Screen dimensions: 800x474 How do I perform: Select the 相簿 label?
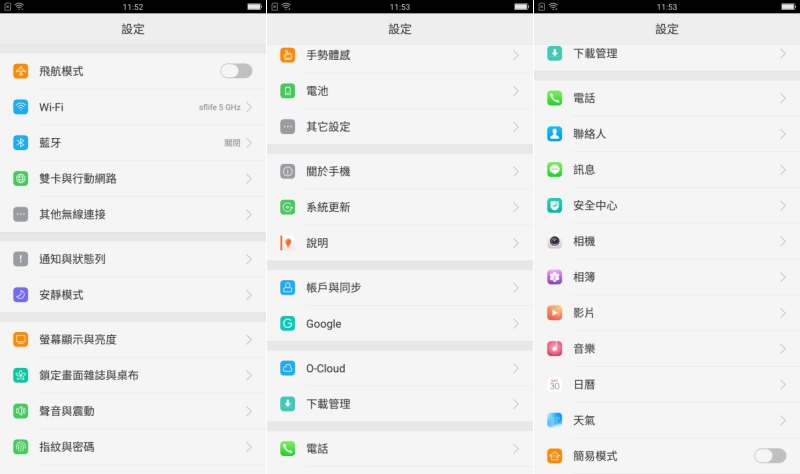(x=584, y=277)
